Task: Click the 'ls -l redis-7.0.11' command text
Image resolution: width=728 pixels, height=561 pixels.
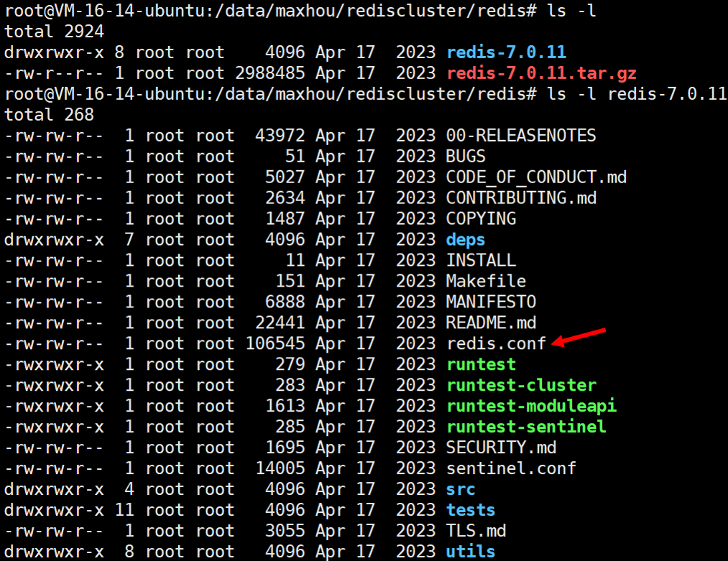Action: click(637, 93)
